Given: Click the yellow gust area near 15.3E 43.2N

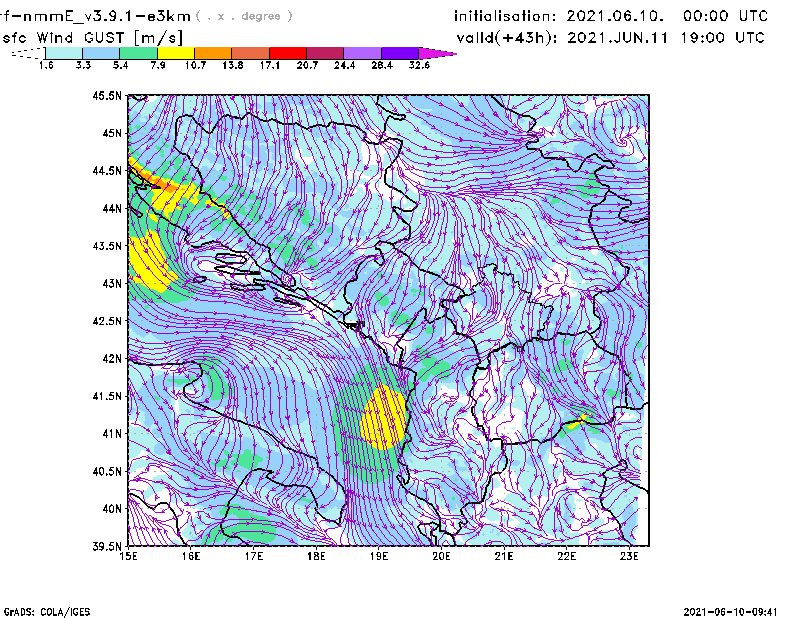Looking at the screenshot, I should click(x=151, y=263).
